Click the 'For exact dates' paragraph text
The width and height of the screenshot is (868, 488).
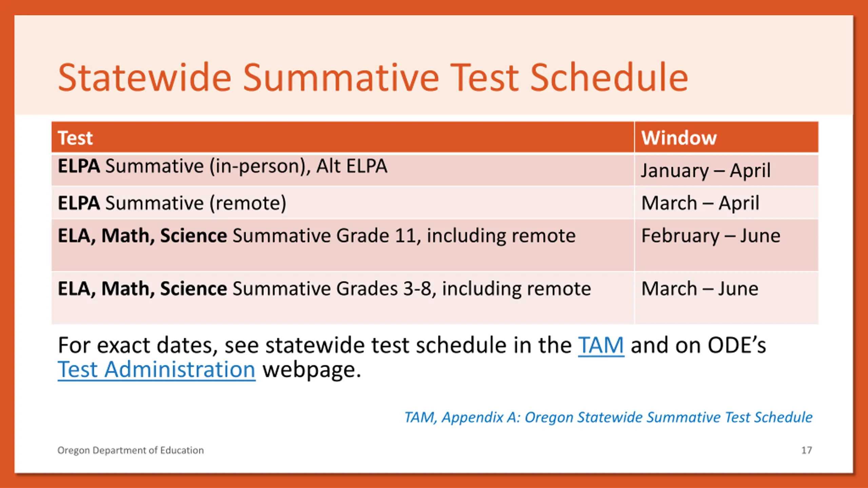click(412, 358)
